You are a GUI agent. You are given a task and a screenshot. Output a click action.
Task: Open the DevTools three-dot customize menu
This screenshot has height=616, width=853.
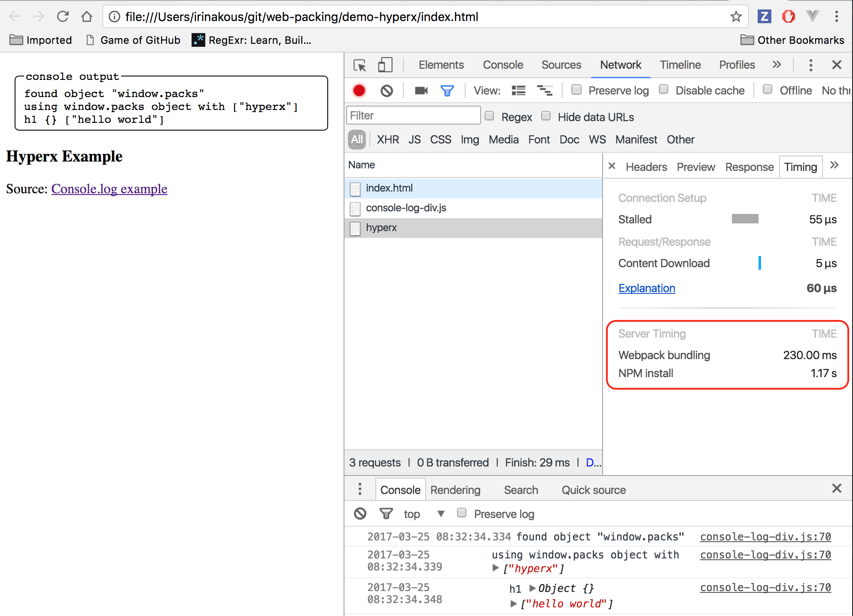pyautogui.click(x=810, y=65)
